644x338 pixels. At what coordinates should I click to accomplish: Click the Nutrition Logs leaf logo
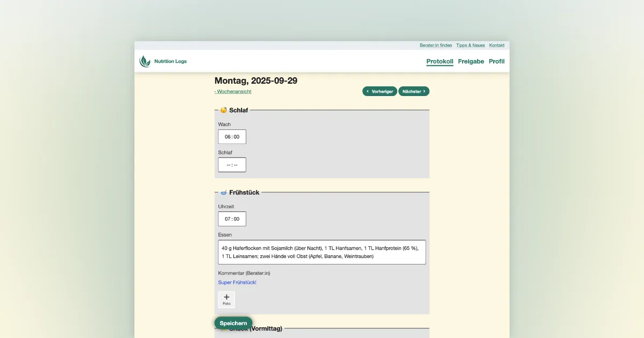145,62
